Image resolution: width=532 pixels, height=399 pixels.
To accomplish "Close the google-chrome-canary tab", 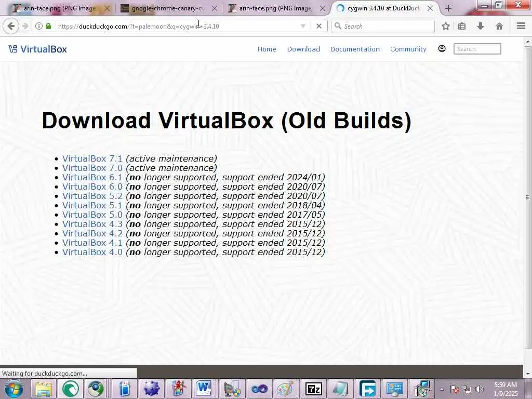I will pos(215,8).
